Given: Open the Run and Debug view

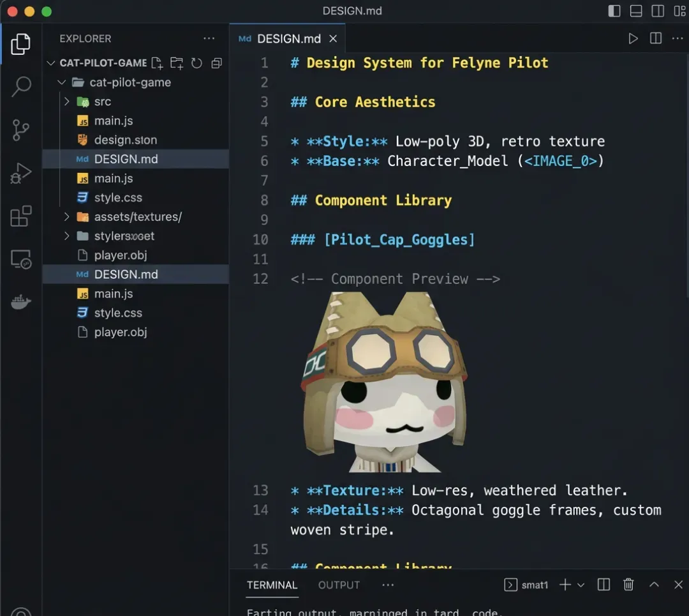Looking at the screenshot, I should [20, 173].
